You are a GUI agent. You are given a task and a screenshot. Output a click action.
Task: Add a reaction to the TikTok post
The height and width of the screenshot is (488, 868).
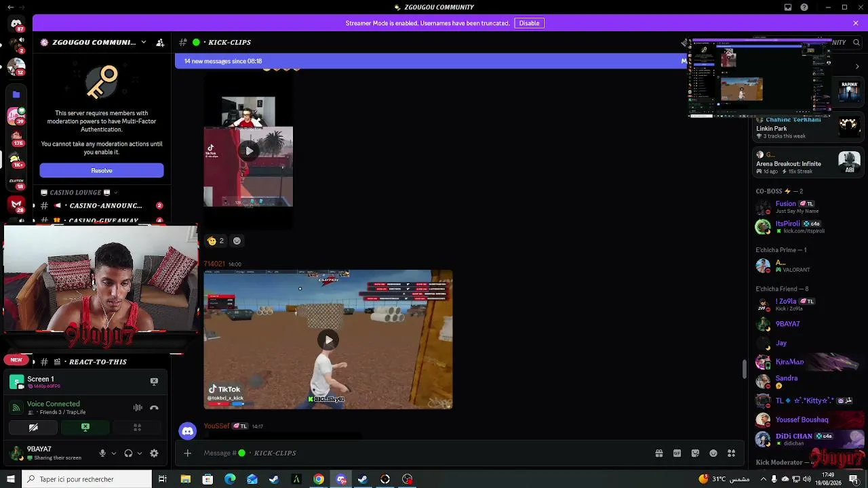click(237, 241)
